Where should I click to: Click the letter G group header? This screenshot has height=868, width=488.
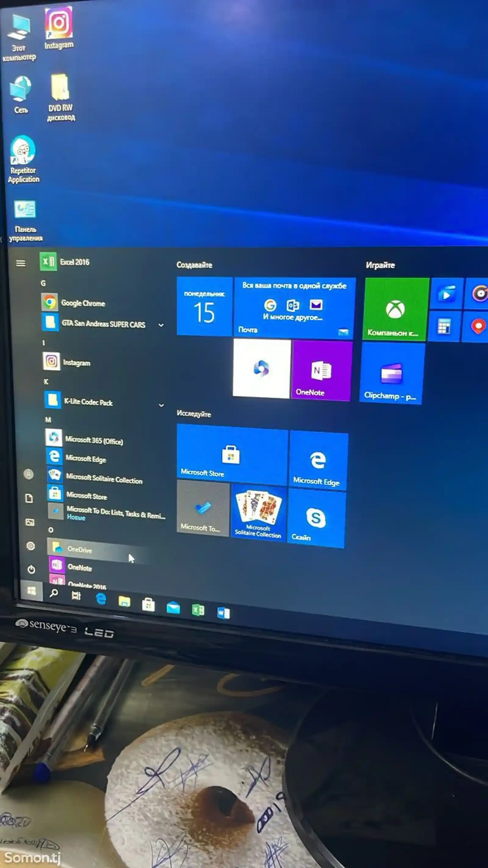[43, 283]
